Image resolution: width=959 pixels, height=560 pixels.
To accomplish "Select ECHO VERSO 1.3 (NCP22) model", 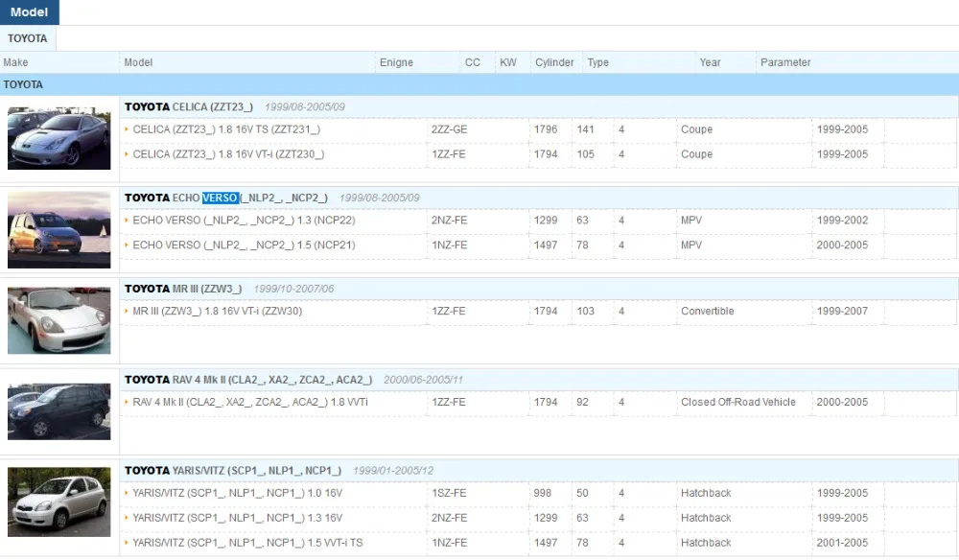I will click(x=244, y=221).
